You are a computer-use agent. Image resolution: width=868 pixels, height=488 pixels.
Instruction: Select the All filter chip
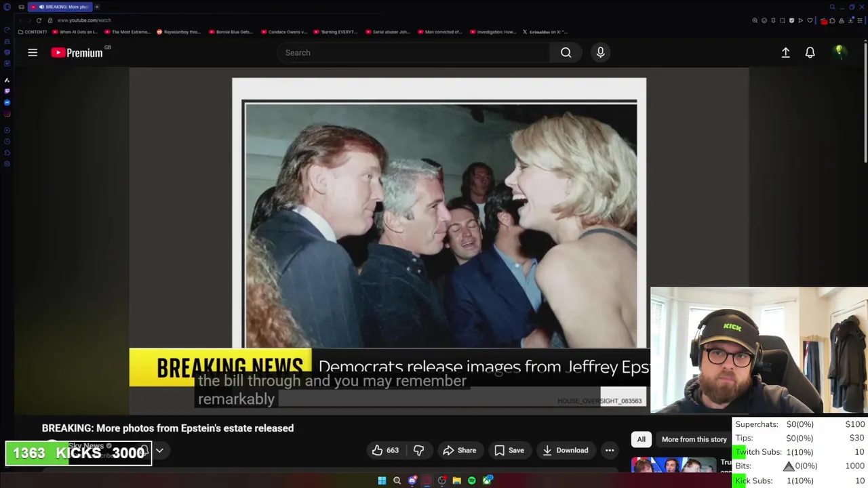641,439
